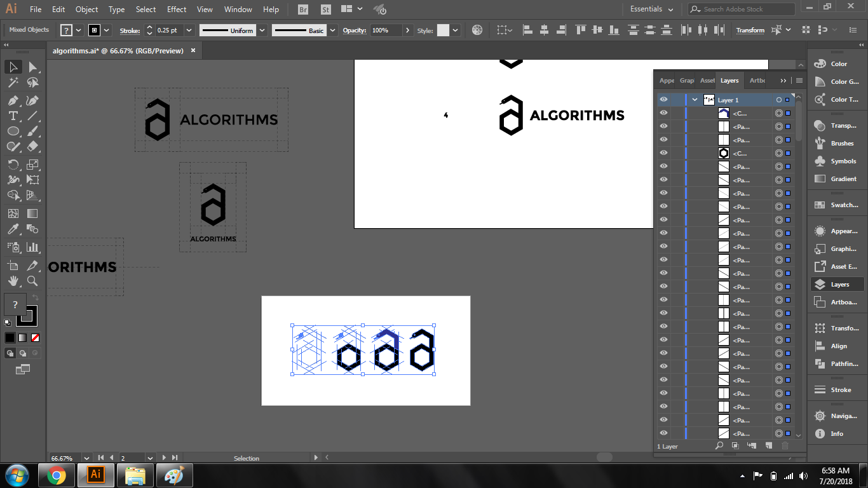Select the Eraser tool

coord(32,146)
